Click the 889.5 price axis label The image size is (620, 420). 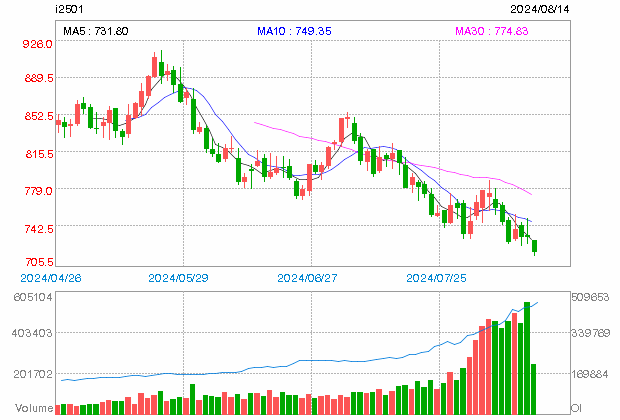(x=39, y=78)
